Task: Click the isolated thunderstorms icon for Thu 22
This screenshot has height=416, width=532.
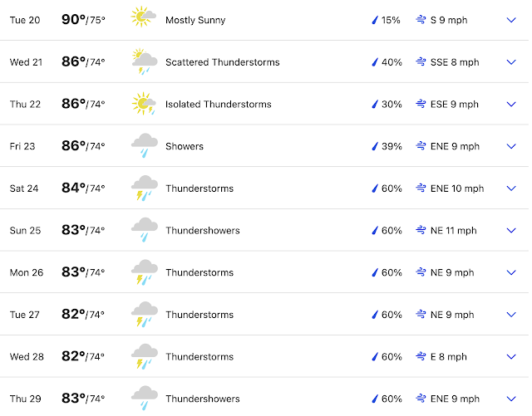Action: [144, 104]
